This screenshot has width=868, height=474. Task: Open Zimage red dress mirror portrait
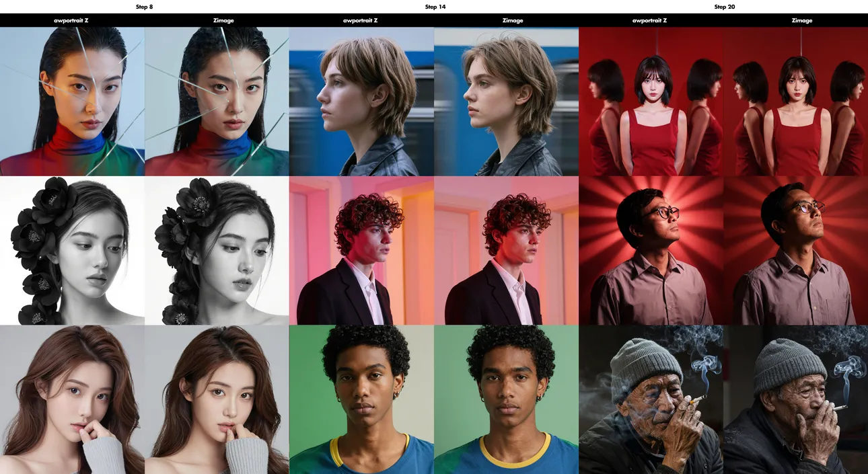(796, 102)
